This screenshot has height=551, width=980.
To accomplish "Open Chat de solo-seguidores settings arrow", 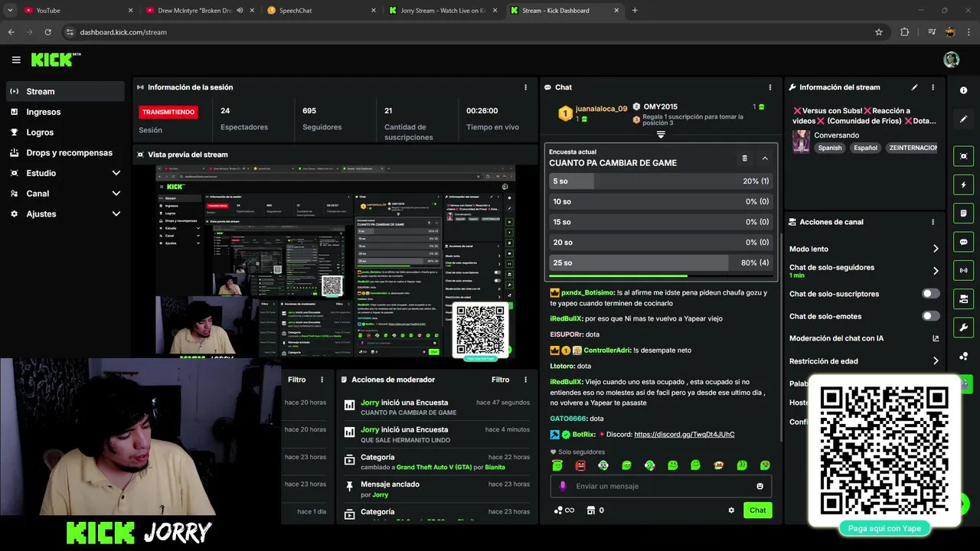I will coord(936,271).
